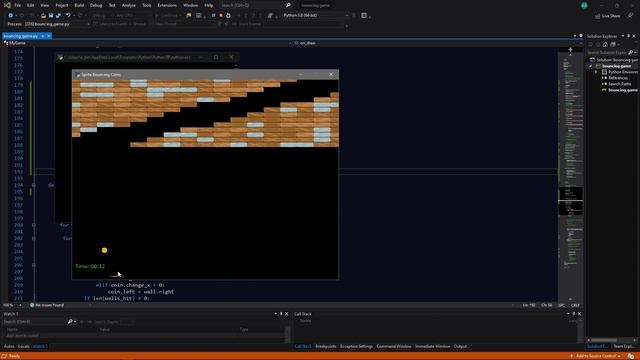This screenshot has width=640, height=360.
Task: Open the Project menu
Action: [62, 5]
